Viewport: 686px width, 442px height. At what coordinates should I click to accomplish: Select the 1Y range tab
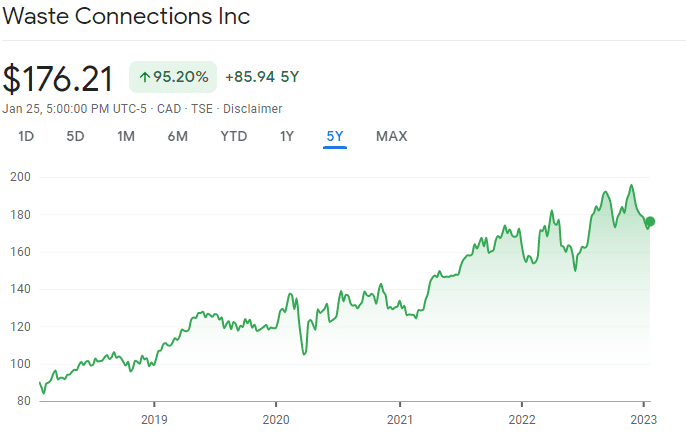click(x=288, y=136)
